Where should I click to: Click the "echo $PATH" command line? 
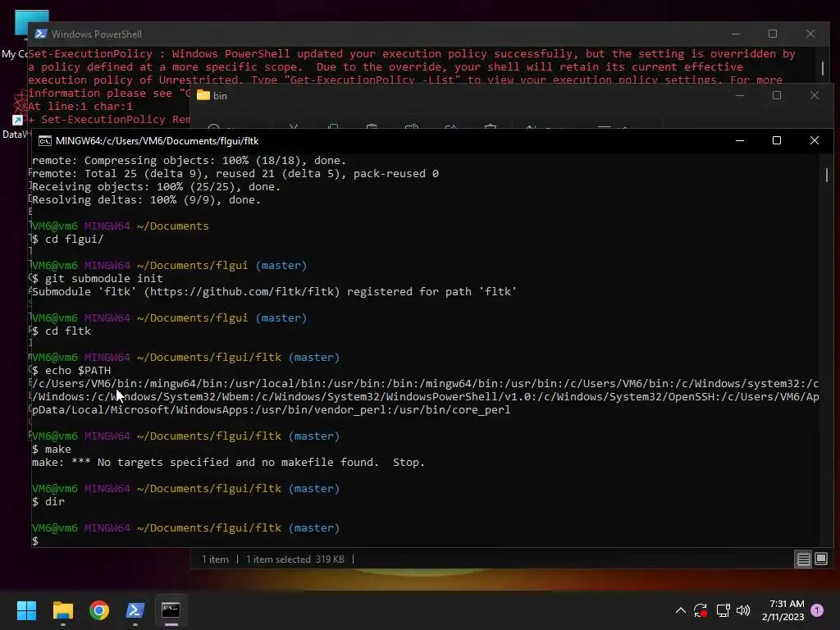[71, 370]
